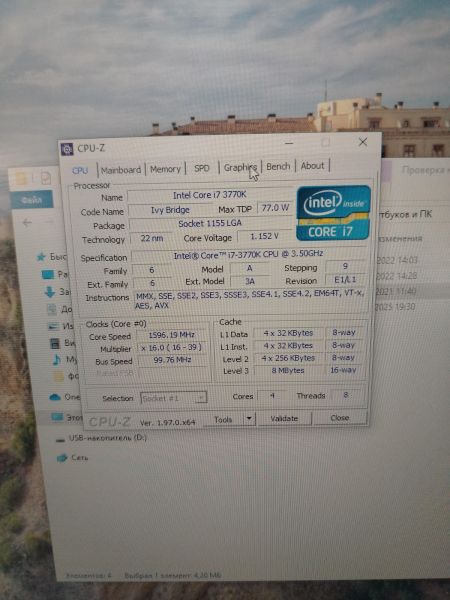Open the Socket #1 selection dropdown
450x600 pixels.
tap(173, 398)
